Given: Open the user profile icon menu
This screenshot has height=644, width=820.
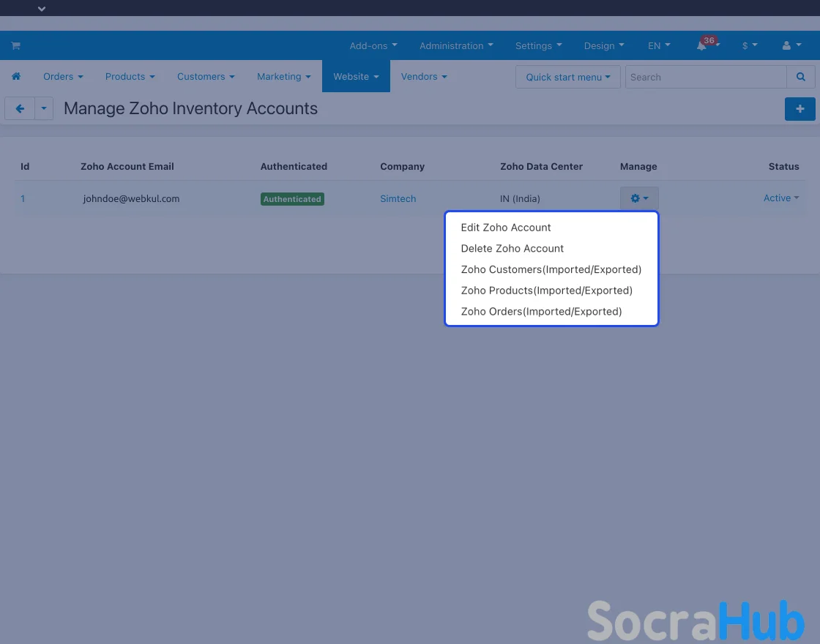Looking at the screenshot, I should pos(790,45).
